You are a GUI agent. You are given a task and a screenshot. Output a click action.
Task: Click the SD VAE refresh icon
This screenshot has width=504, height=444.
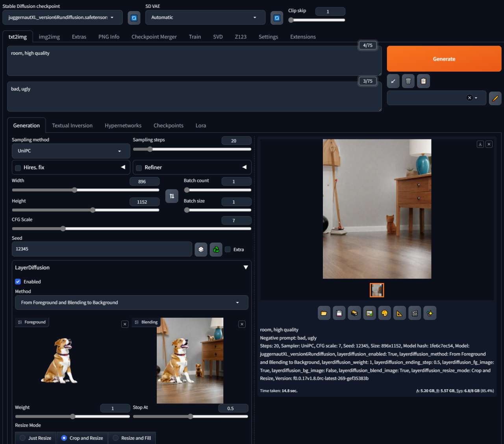pyautogui.click(x=277, y=18)
